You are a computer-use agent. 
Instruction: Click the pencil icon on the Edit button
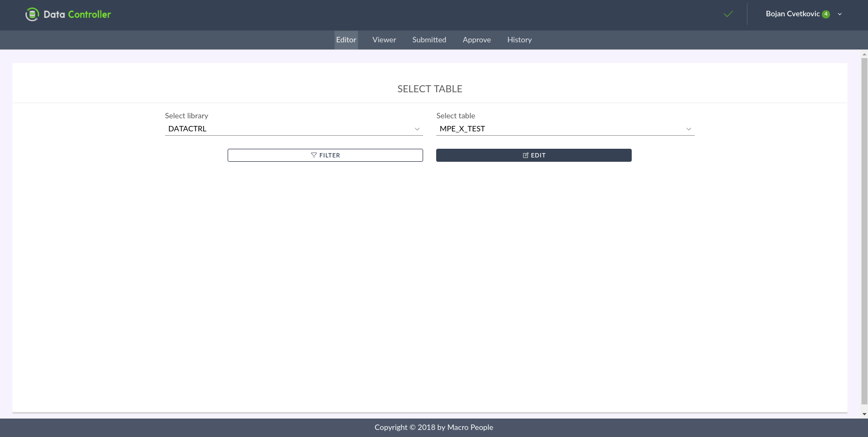coord(526,155)
